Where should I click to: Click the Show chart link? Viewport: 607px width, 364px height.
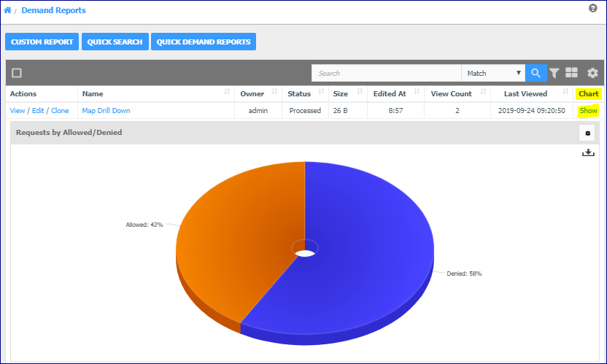pyautogui.click(x=589, y=111)
